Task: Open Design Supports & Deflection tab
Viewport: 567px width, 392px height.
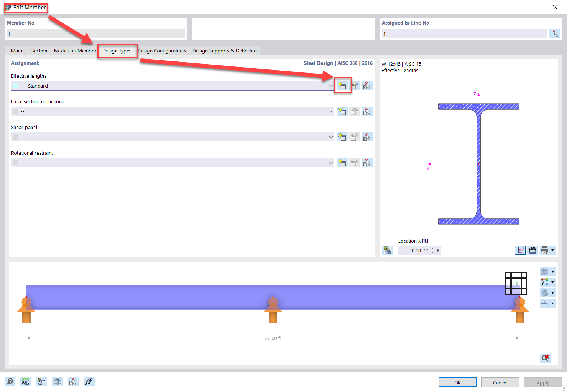Action: coord(225,51)
